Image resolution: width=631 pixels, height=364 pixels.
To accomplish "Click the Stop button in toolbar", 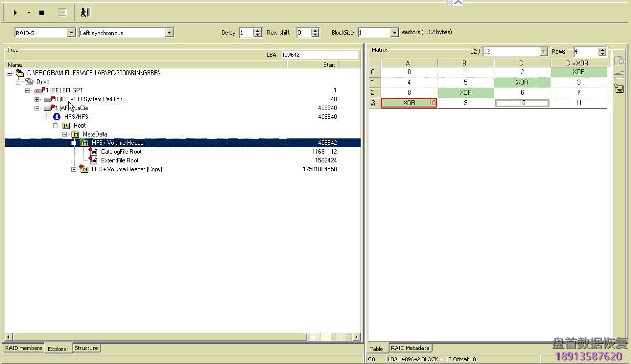I will point(41,12).
